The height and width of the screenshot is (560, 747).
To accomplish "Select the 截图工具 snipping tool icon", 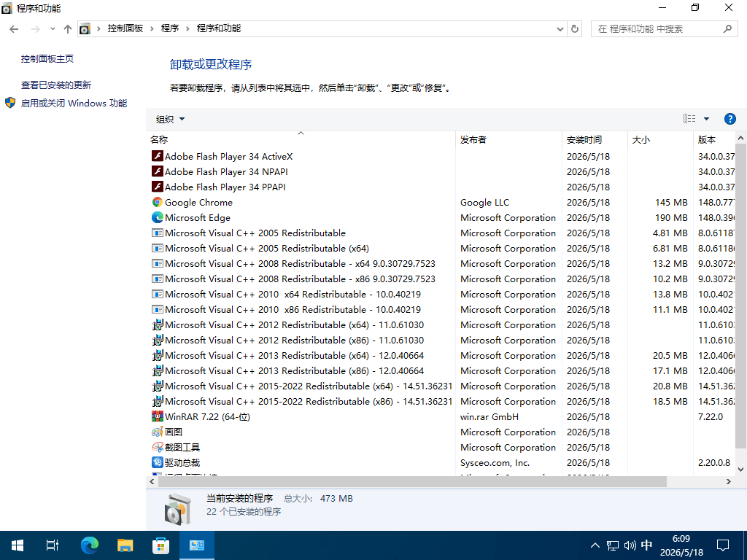I will tap(158, 447).
